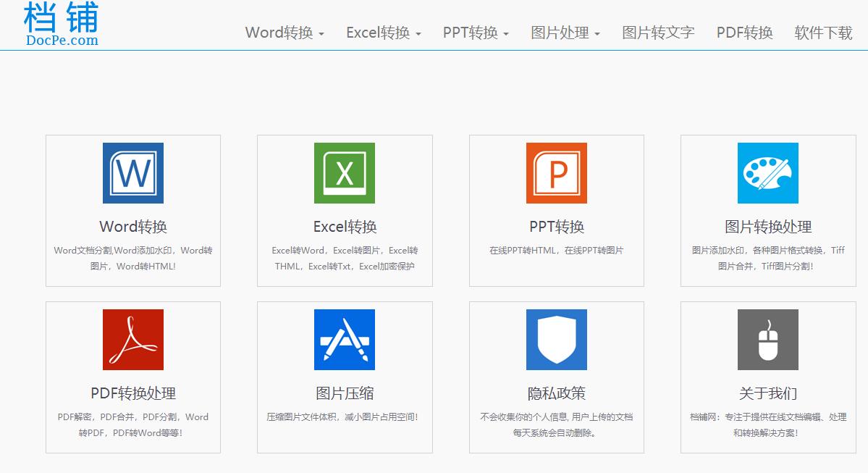Open the 图片处理 dropdown menu

[x=565, y=33]
